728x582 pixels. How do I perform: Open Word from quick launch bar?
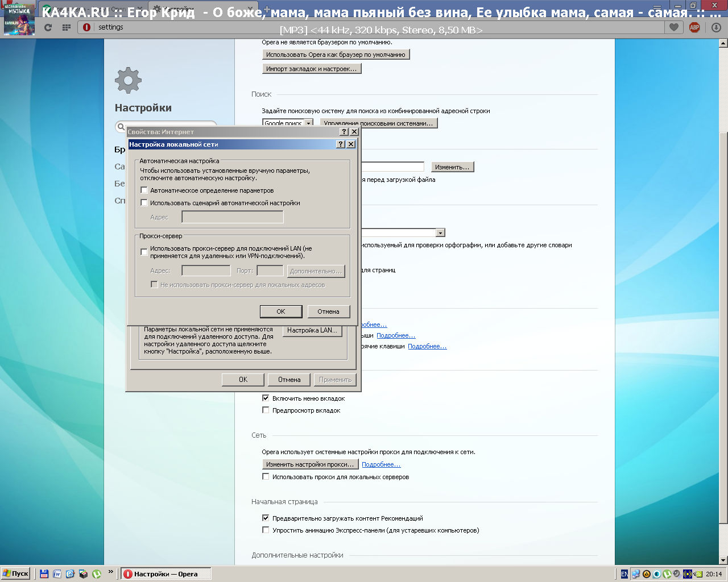pyautogui.click(x=57, y=574)
